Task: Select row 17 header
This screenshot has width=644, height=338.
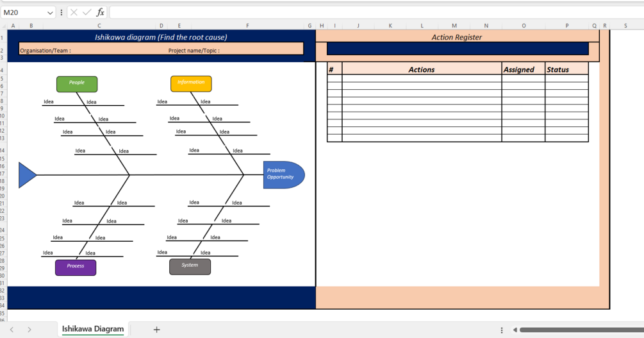Action: 3,174
